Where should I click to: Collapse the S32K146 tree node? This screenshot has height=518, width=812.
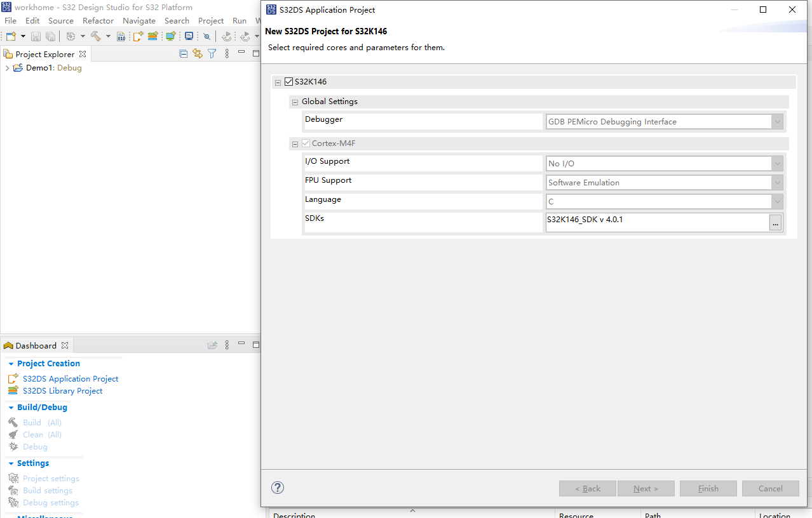tap(278, 83)
